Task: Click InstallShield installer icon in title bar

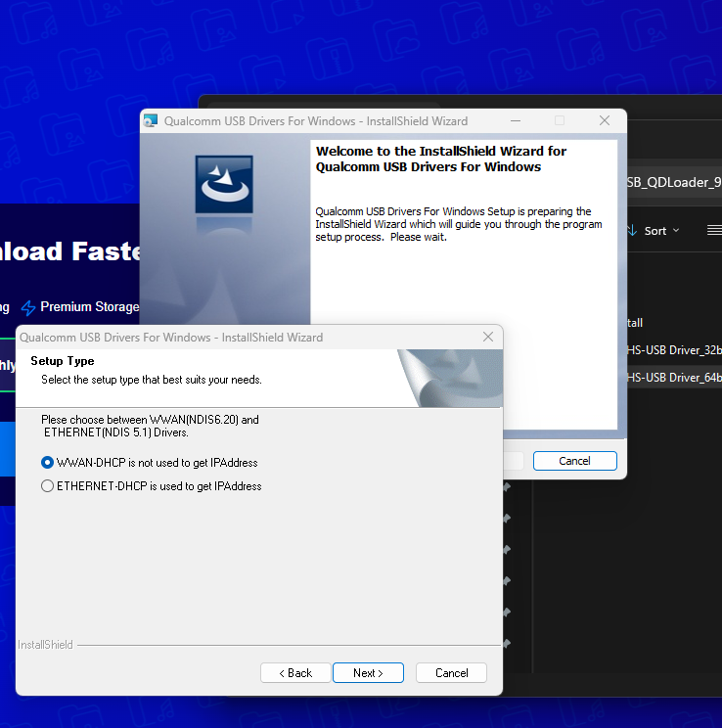Action: [151, 120]
